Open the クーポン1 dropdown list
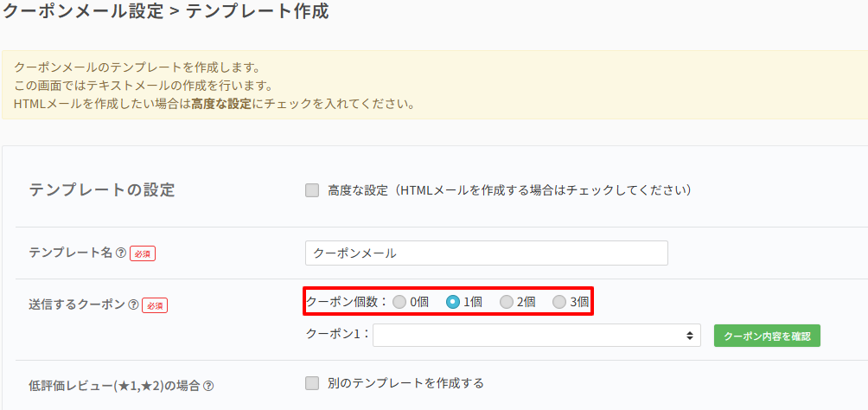This screenshot has width=868, height=410. [536, 335]
